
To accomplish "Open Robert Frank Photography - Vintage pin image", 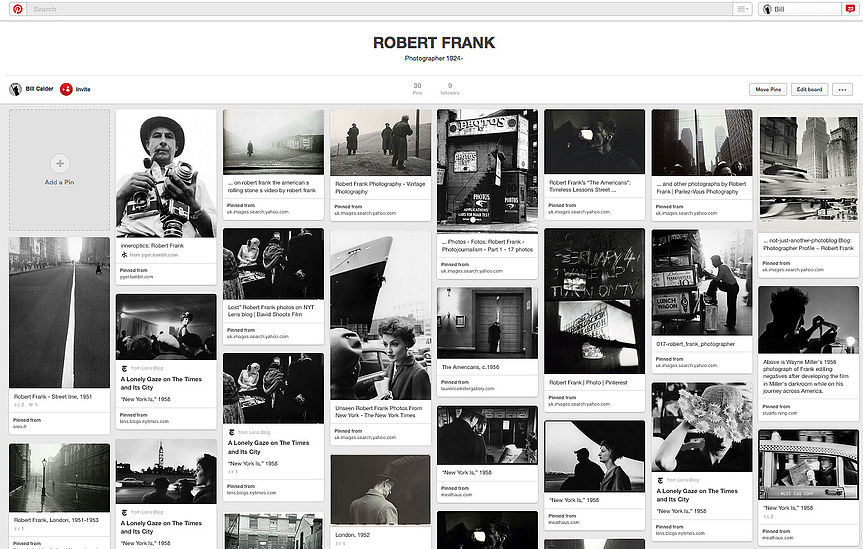I will 381,142.
